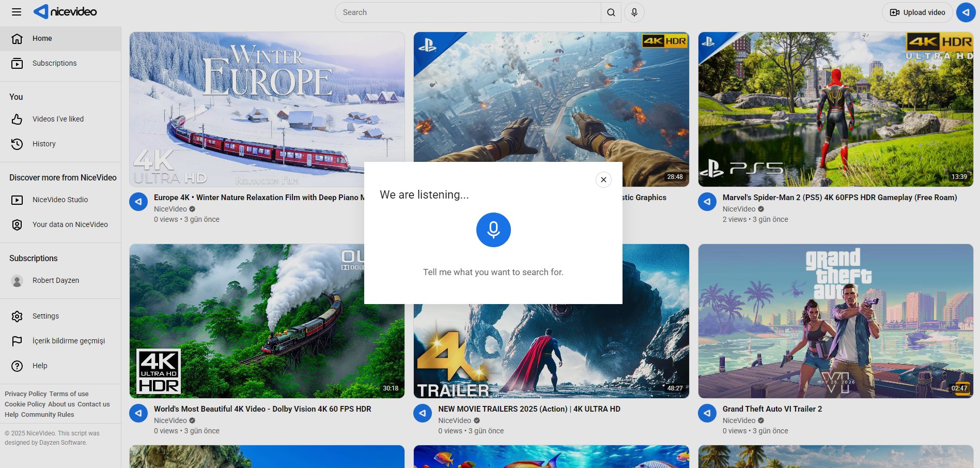Open World's Most Beautiful 4K Video title
The height and width of the screenshot is (468, 980).
click(x=262, y=409)
